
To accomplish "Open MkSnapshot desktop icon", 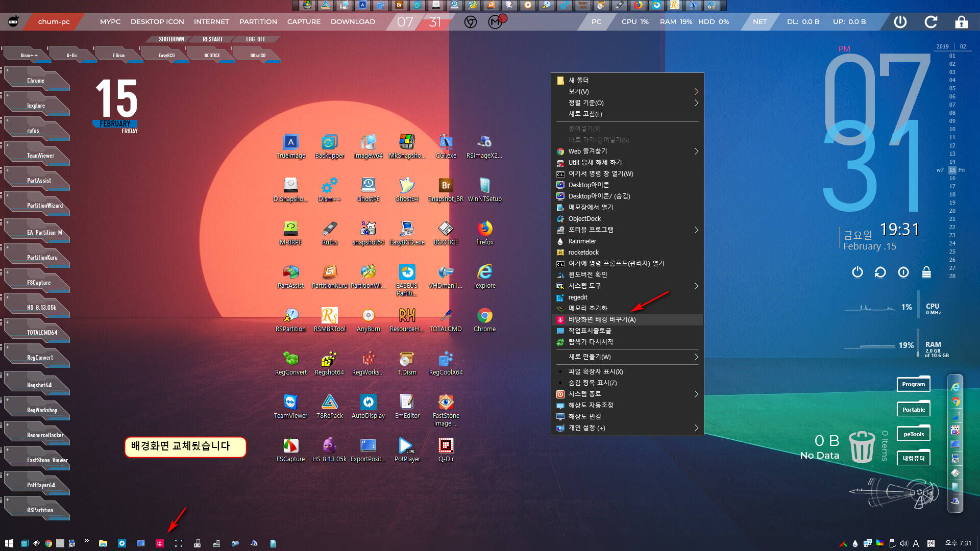I will click(407, 146).
